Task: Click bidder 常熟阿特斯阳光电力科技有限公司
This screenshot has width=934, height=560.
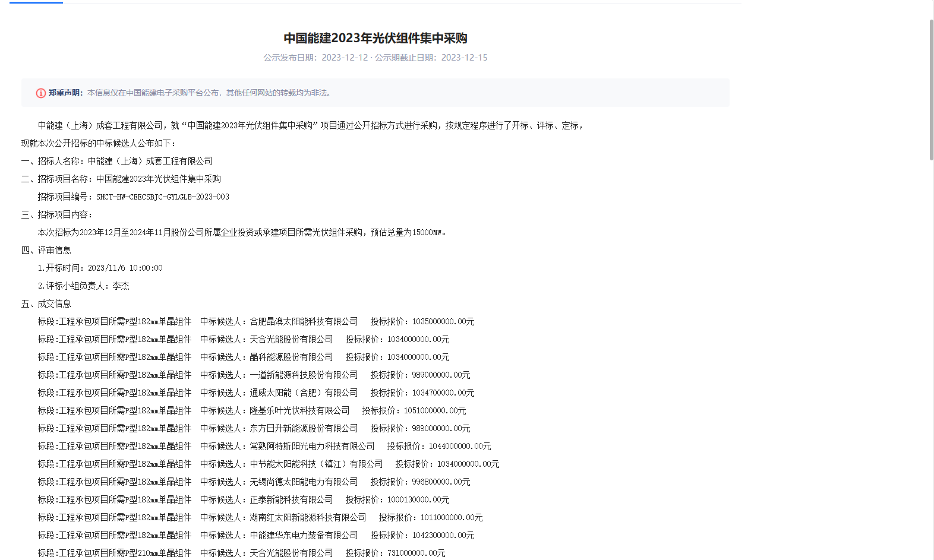Action: (x=312, y=446)
